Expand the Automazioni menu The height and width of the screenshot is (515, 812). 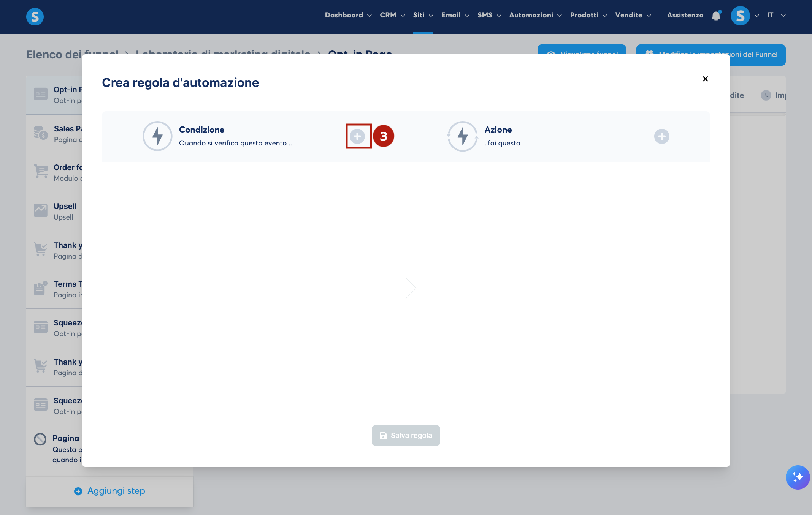click(x=536, y=15)
